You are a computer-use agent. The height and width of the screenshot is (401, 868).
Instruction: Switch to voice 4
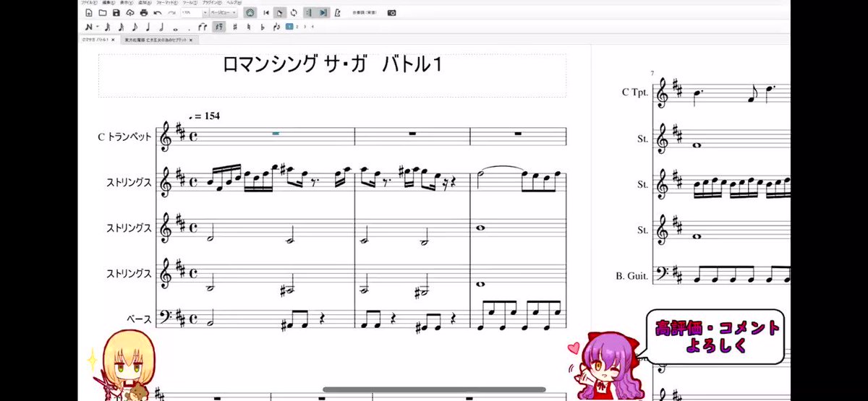(x=312, y=27)
